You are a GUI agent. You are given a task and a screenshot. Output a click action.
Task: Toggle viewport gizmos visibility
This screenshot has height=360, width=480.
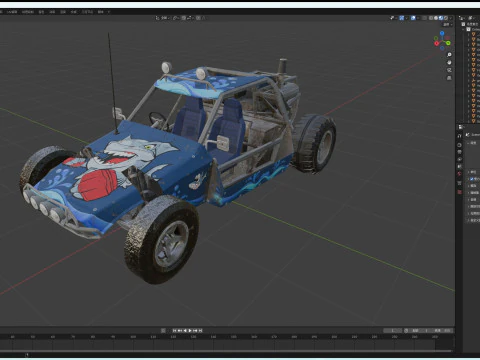402,18
